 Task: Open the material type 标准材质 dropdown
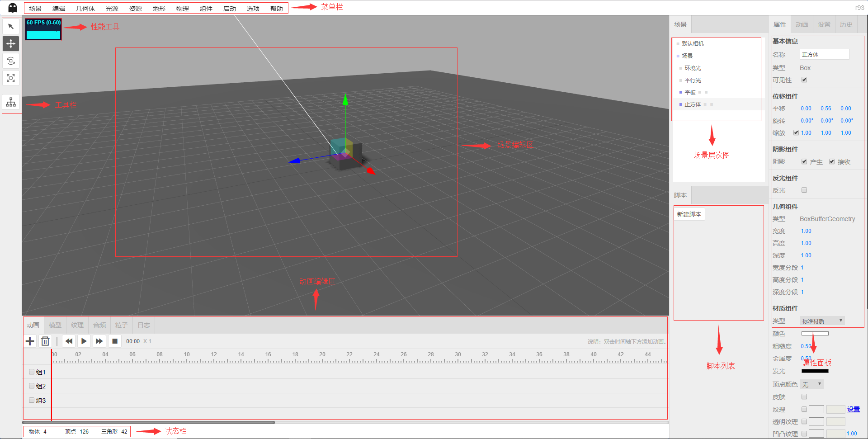click(822, 321)
